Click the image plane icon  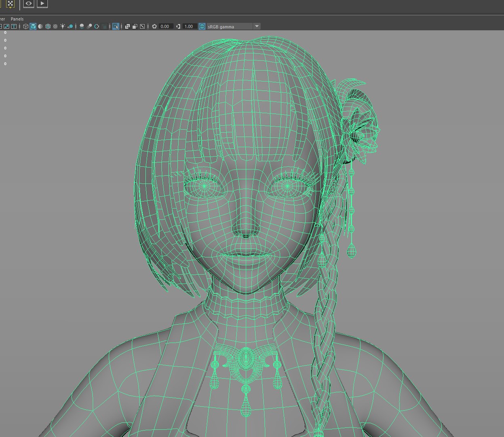pos(6,26)
